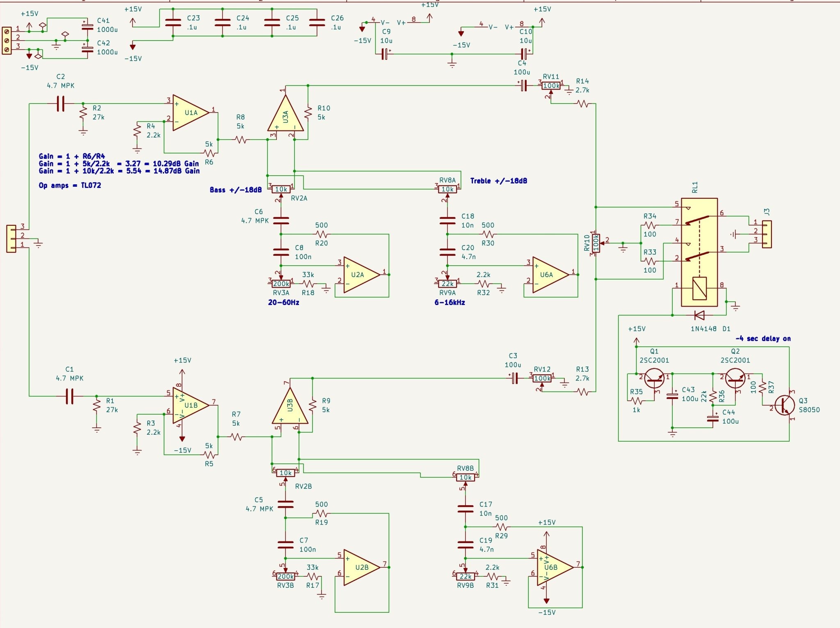Select the RV2A 10k bass potentiometer
This screenshot has width=840, height=628.
point(281,189)
